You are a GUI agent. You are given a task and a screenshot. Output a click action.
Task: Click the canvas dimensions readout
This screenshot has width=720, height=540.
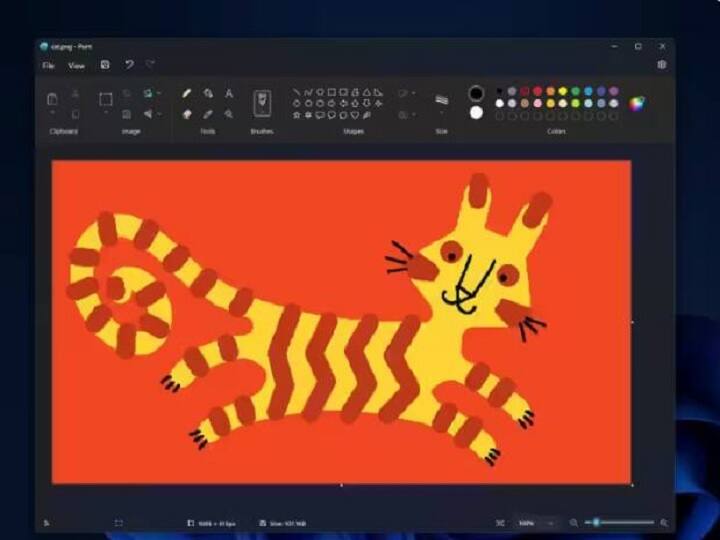point(212,523)
